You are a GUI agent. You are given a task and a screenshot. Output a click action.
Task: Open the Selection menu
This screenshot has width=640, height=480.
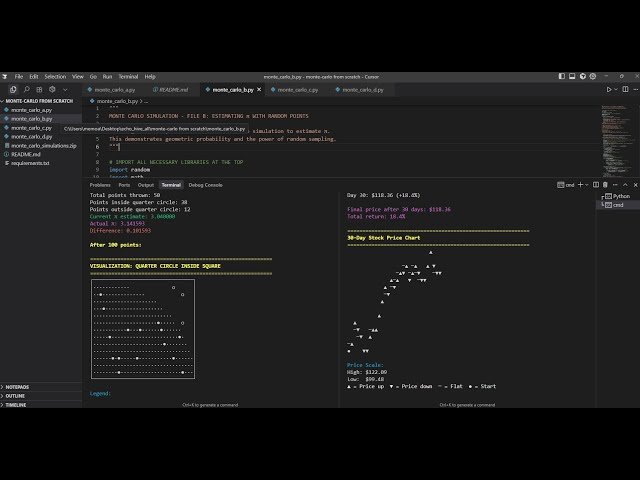coord(55,76)
